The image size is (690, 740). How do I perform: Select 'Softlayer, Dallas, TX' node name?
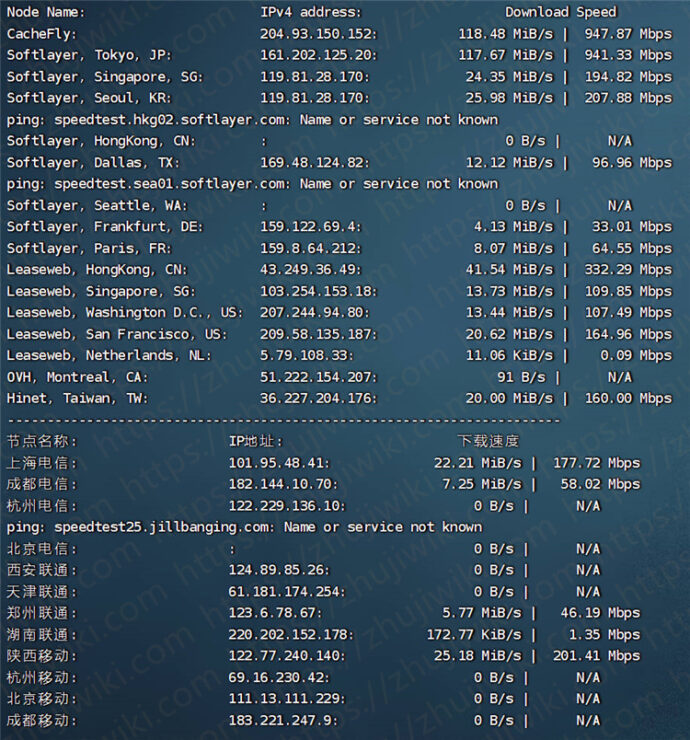pos(93,163)
